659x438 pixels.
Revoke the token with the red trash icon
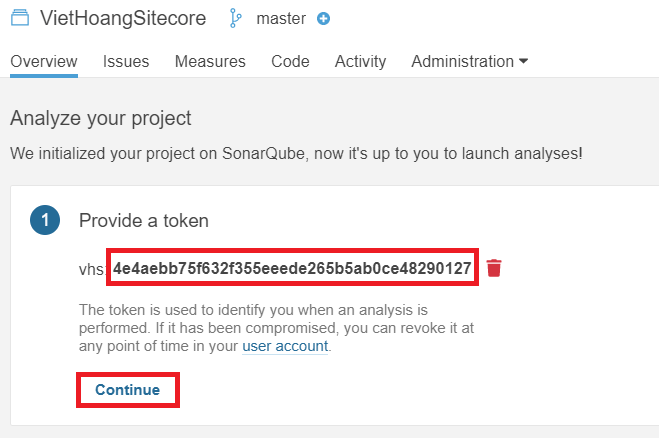click(494, 268)
